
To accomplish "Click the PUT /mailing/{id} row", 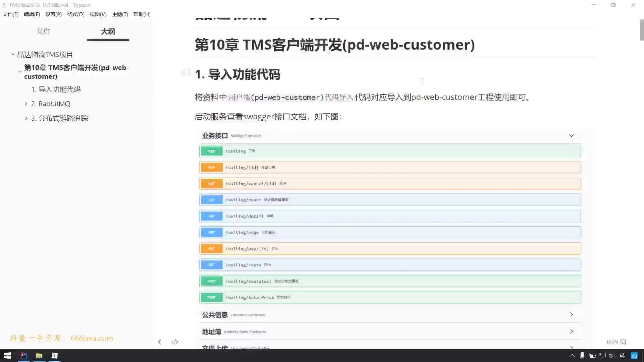I will pyautogui.click(x=390, y=167).
